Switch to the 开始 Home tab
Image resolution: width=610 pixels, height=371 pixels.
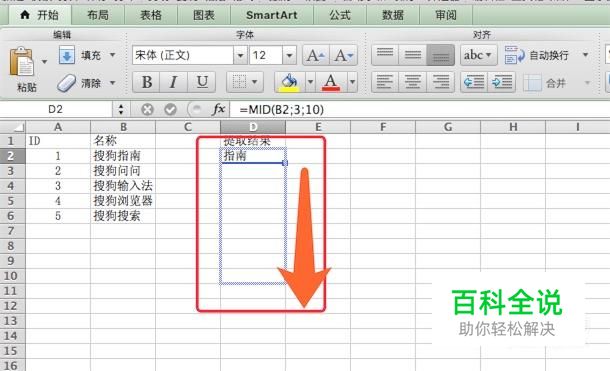(39, 15)
